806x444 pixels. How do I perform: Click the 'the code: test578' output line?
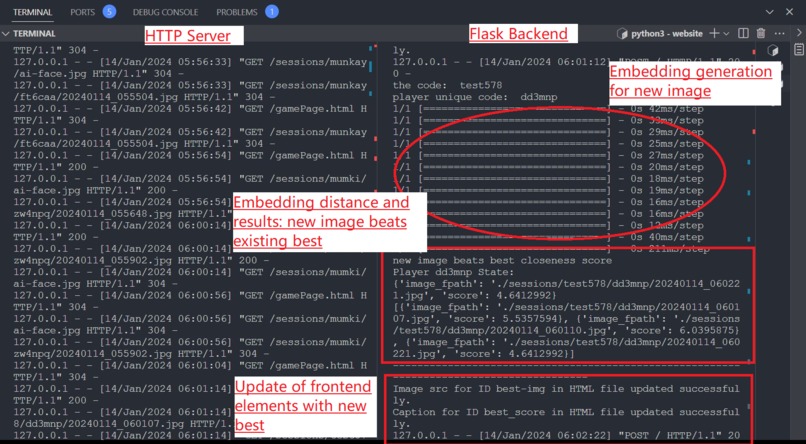coord(447,85)
